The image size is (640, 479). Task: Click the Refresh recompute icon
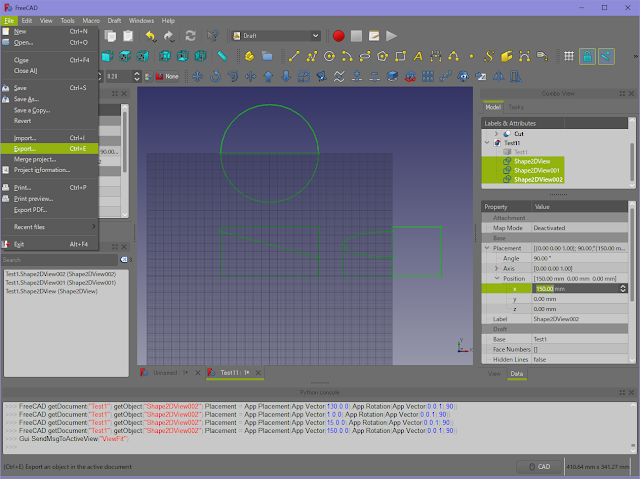(x=190, y=35)
